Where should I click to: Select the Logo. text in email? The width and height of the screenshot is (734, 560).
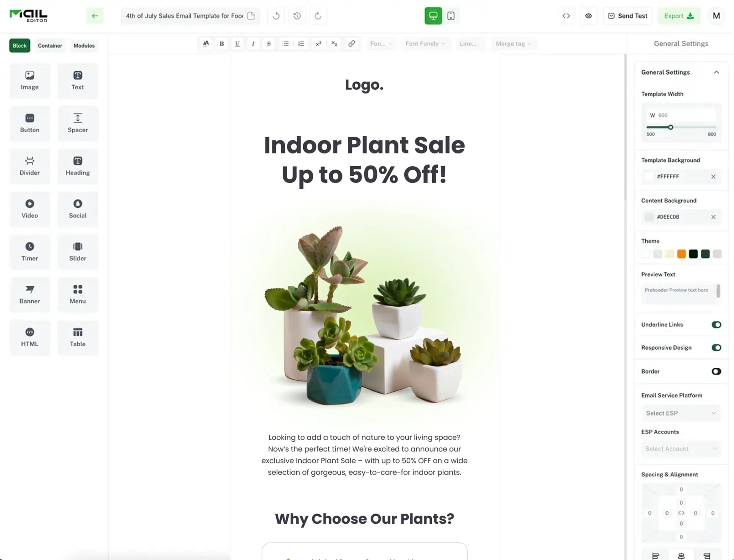coord(364,85)
